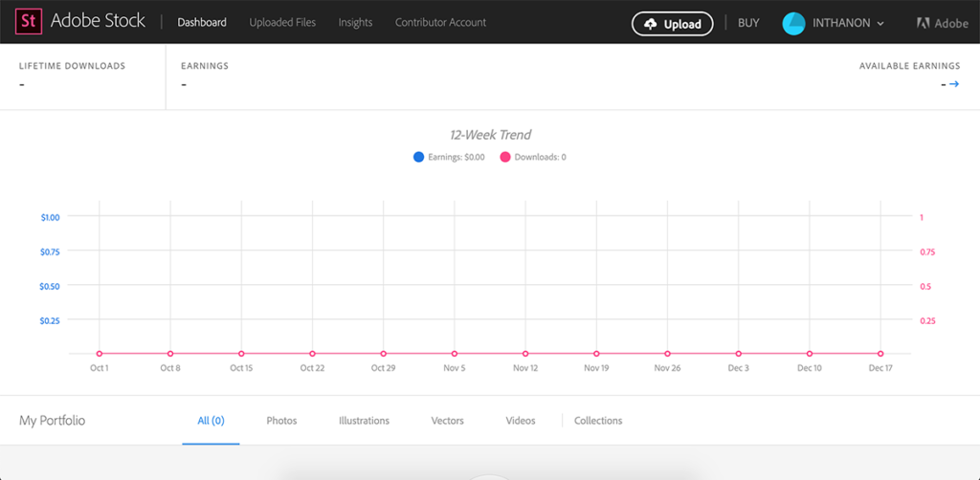
Task: Switch to the Videos tab
Action: (x=521, y=421)
